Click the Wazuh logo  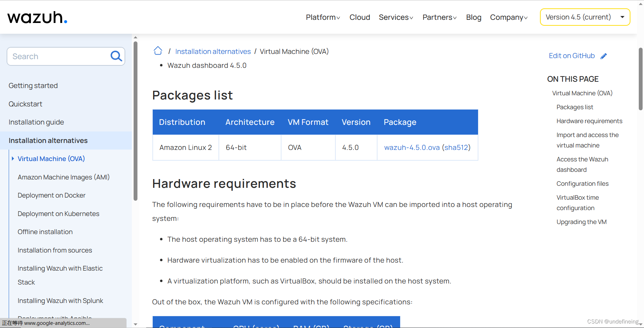click(x=37, y=17)
